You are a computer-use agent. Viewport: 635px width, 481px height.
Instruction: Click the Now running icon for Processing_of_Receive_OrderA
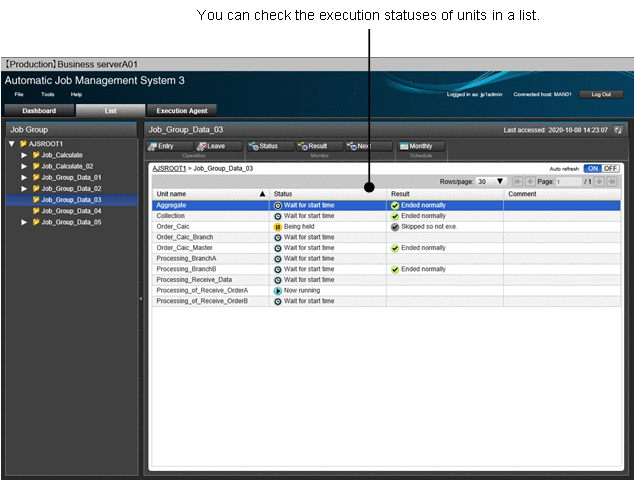pos(277,290)
